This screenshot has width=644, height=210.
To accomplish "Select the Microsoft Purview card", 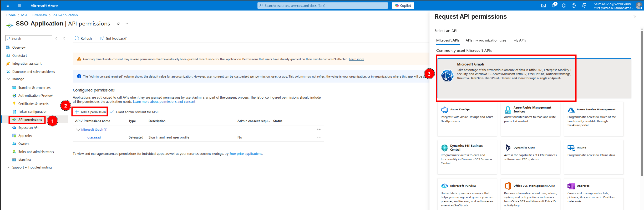I will (467, 194).
